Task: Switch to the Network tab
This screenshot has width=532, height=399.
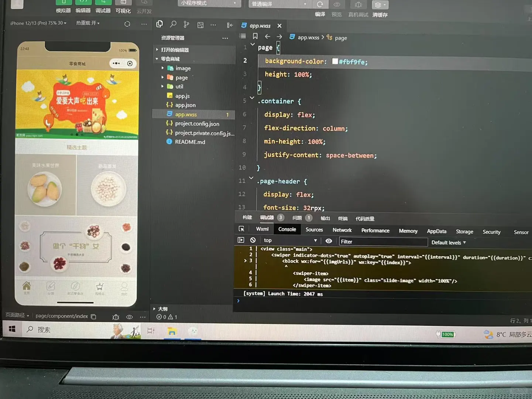Action: 342,230
